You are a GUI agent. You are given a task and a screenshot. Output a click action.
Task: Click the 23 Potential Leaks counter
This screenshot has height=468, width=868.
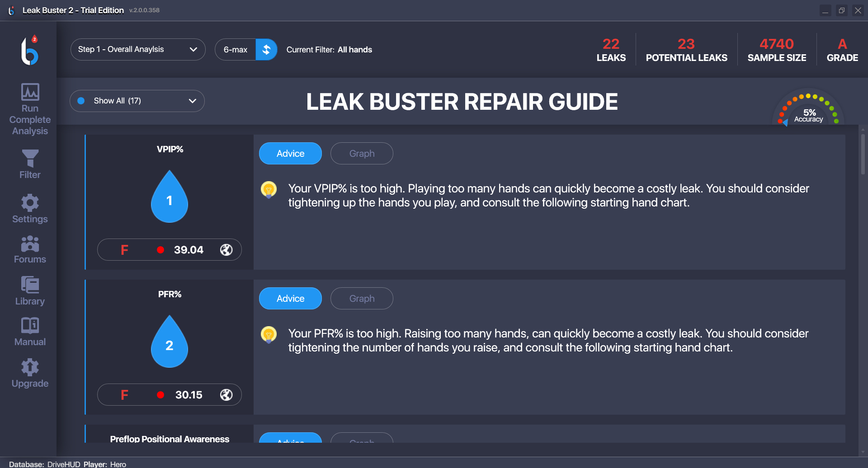686,50
